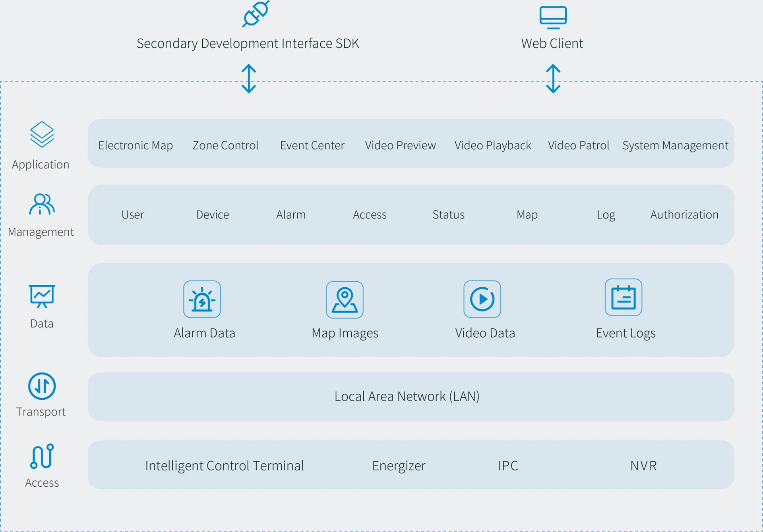Click "Video Patrol" in Application row
The image size is (763, 532).
tap(578, 145)
